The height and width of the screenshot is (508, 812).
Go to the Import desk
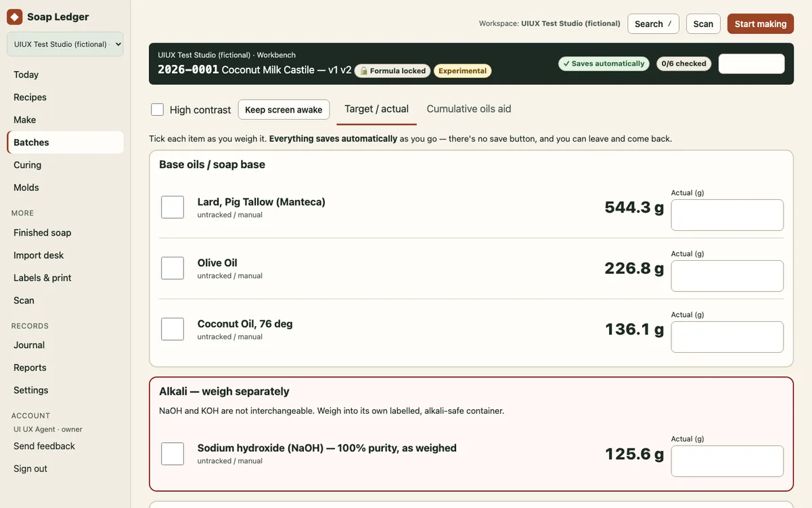(65, 255)
